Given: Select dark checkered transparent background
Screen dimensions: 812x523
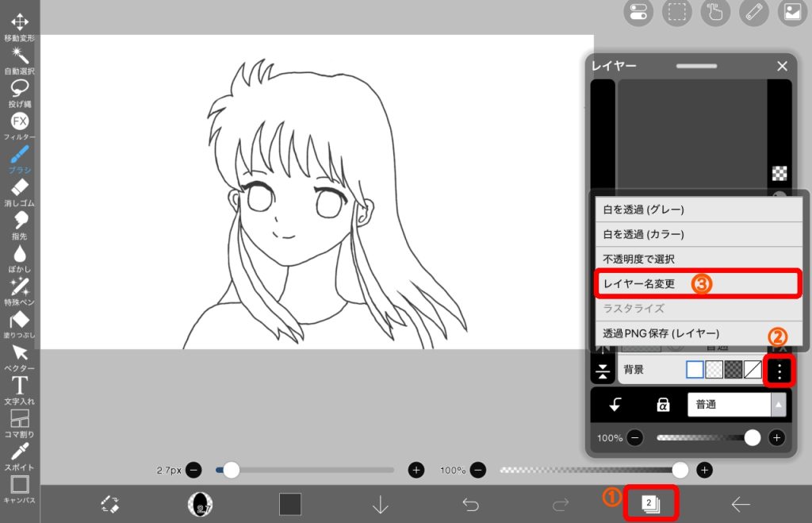Looking at the screenshot, I should tap(733, 369).
